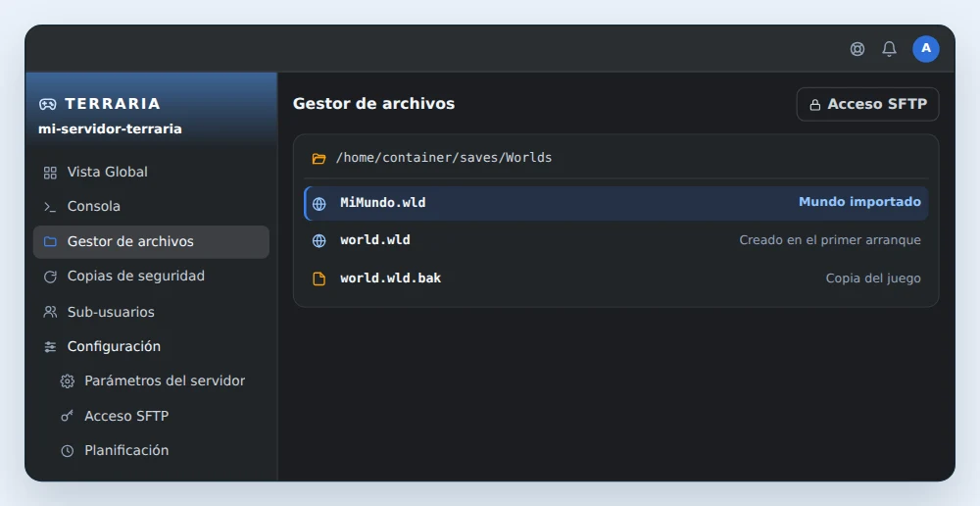The image size is (980, 506).
Task: Click the Parámetros del servidor gear icon
Action: 67,380
